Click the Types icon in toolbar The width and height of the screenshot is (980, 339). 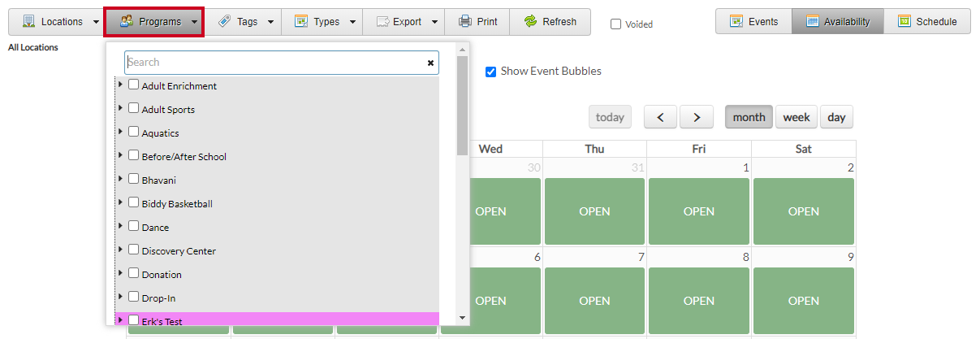point(301,22)
